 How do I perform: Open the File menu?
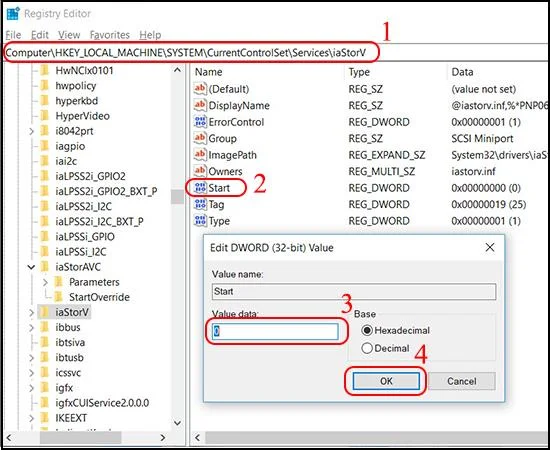pos(13,35)
